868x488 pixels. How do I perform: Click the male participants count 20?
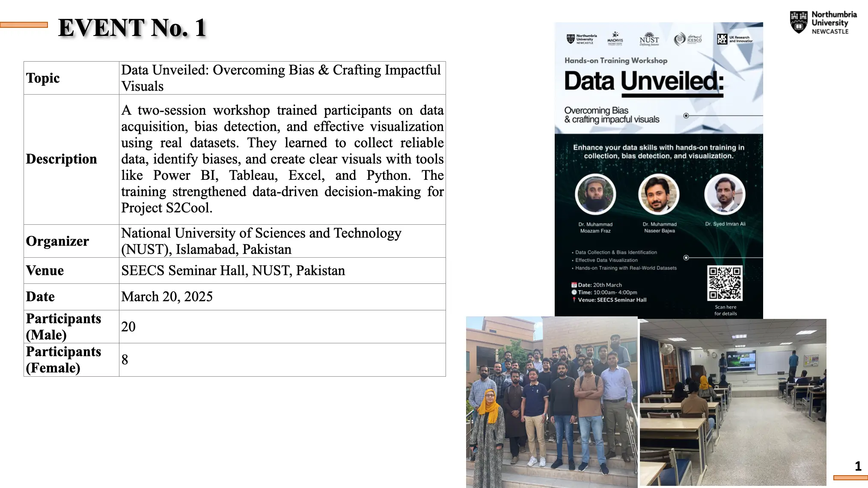point(128,327)
